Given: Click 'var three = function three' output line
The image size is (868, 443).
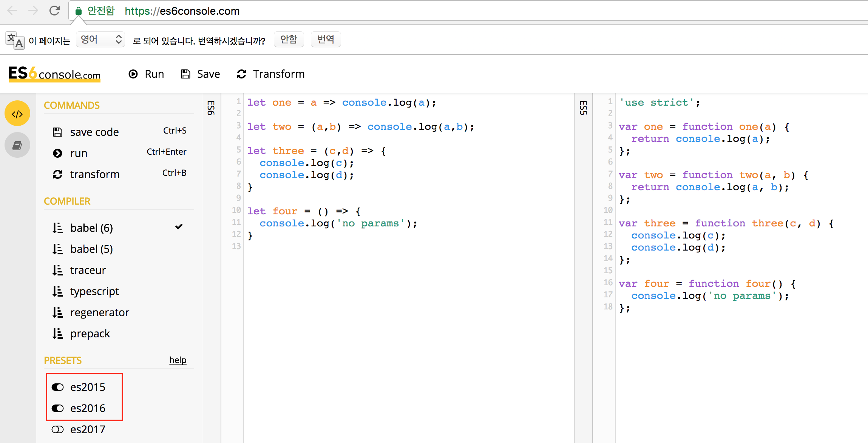Looking at the screenshot, I should (x=726, y=223).
